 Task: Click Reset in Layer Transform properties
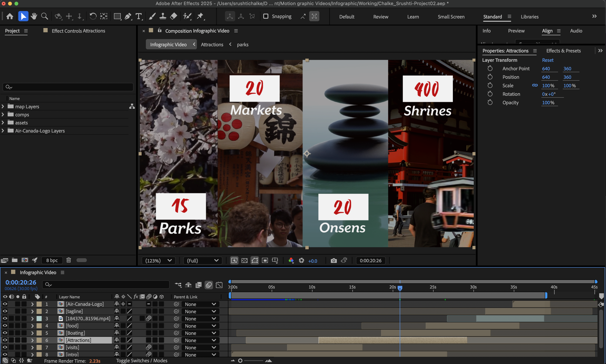(548, 60)
